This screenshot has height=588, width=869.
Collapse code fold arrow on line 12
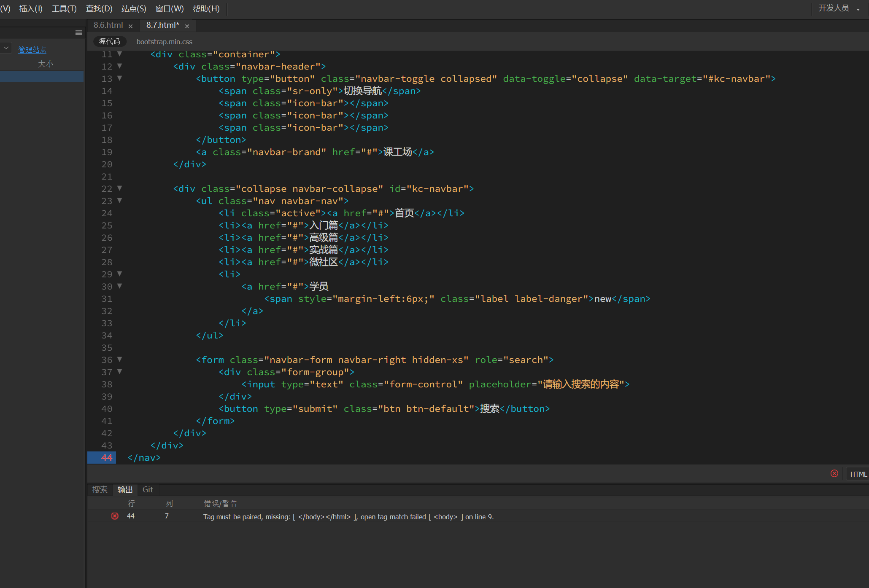point(120,66)
